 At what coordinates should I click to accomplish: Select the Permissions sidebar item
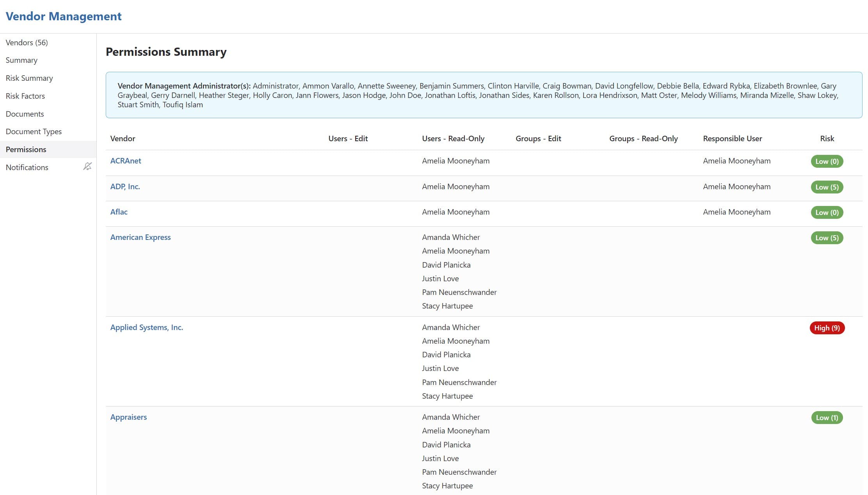(26, 149)
